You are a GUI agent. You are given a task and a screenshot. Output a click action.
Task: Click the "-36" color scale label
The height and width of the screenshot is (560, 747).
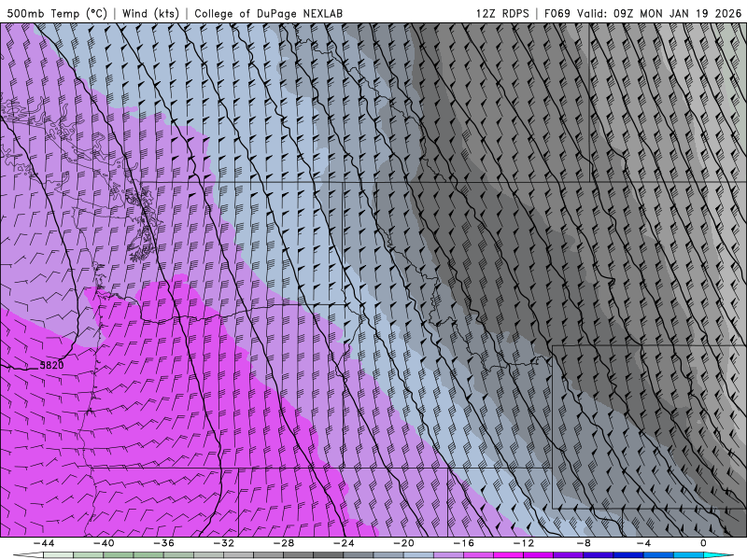[x=163, y=543]
